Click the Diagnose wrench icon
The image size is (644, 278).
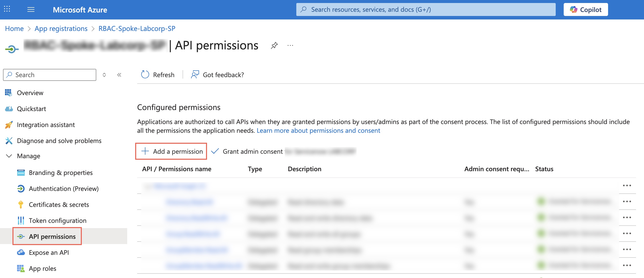point(9,141)
